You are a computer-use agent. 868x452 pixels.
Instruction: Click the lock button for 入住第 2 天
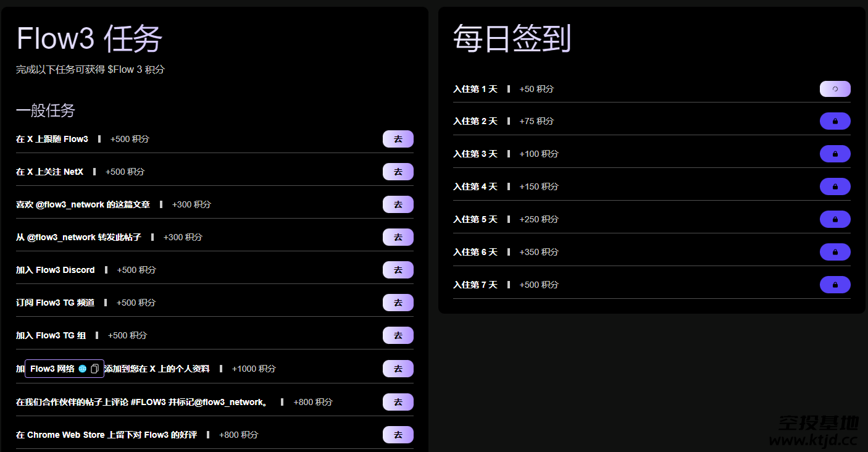835,121
